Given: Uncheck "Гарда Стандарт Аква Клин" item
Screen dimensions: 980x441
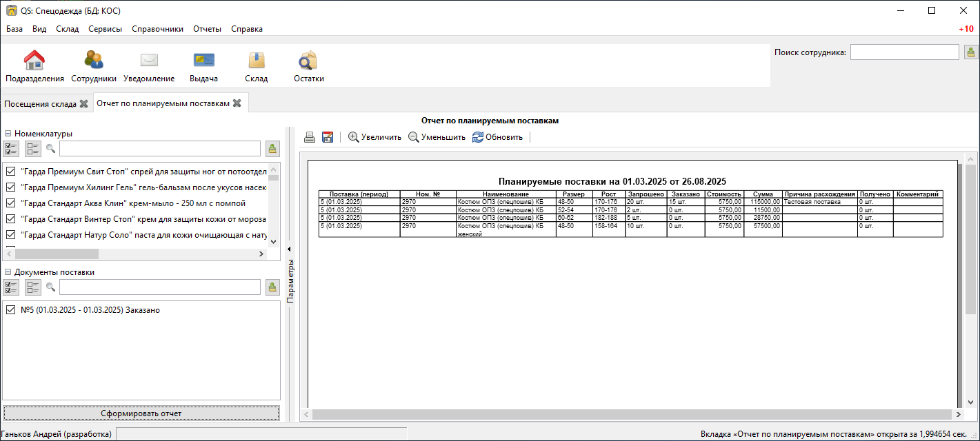Looking at the screenshot, I should (x=10, y=203).
